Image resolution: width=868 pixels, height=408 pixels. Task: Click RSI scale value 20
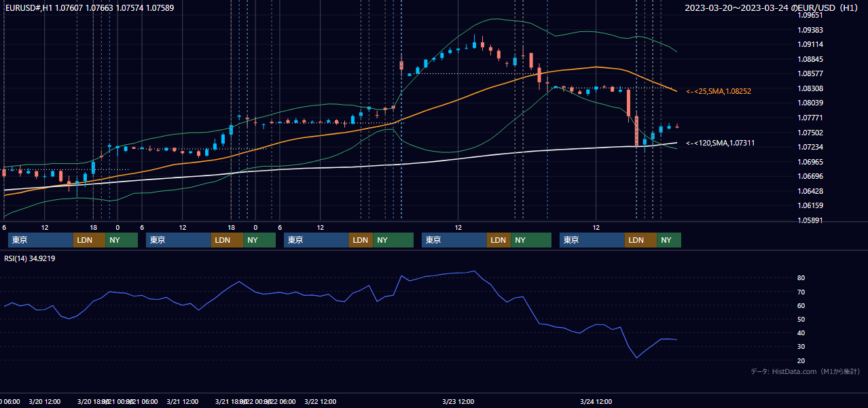[801, 360]
